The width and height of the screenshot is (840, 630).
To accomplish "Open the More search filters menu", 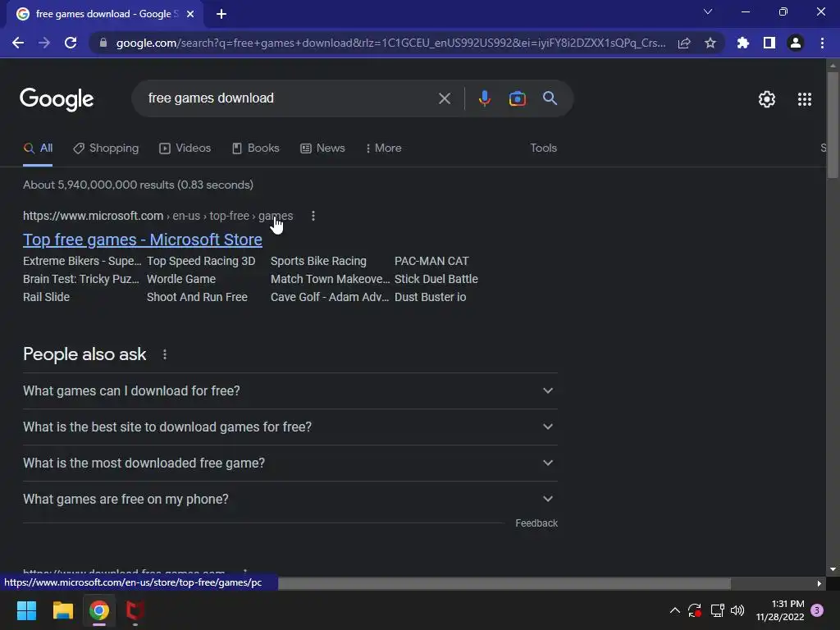I will tap(384, 148).
